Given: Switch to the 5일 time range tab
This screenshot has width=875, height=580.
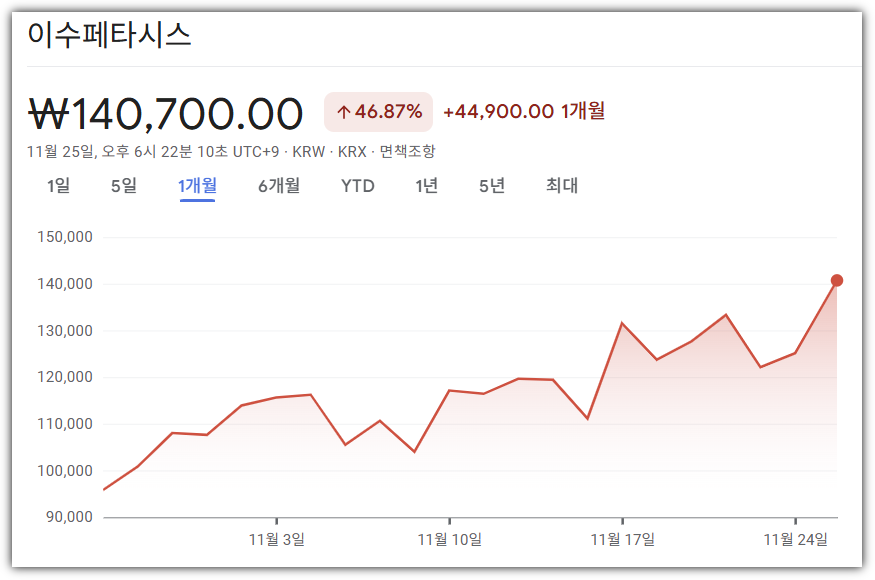Looking at the screenshot, I should click(x=123, y=186).
